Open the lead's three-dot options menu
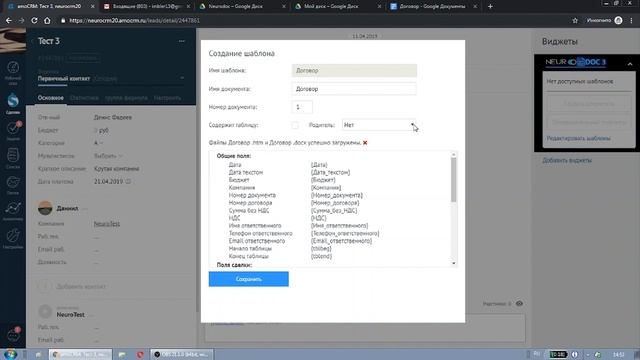640x360 pixels. (182, 41)
